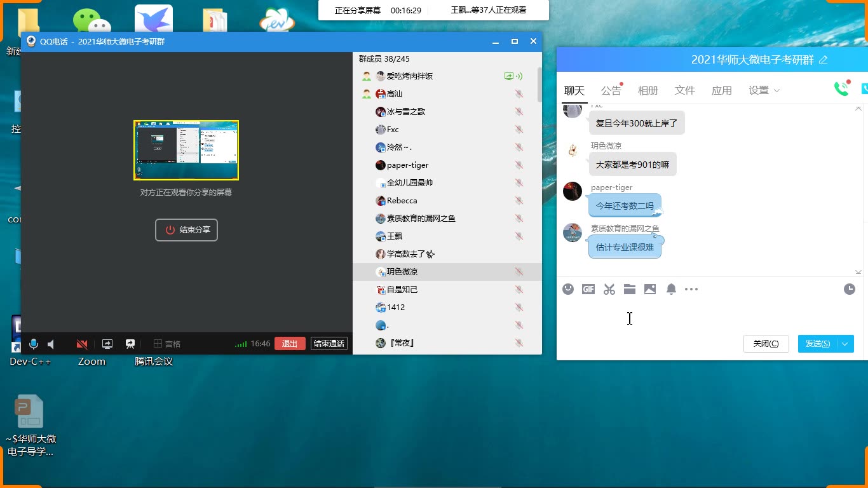Click the presentation share icon in call toolbar

coord(130,344)
